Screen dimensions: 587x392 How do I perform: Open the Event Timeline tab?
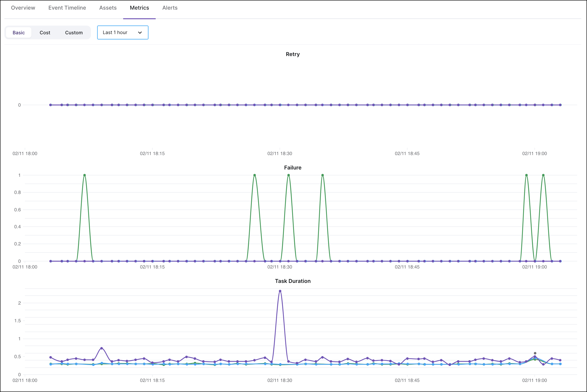(67, 8)
